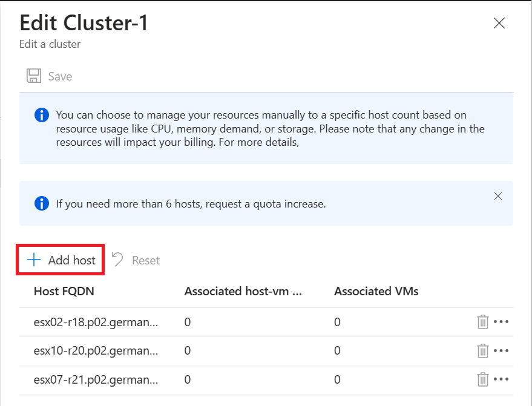Open more options for esx02-r18 host
This screenshot has height=406, width=532.
pos(501,321)
